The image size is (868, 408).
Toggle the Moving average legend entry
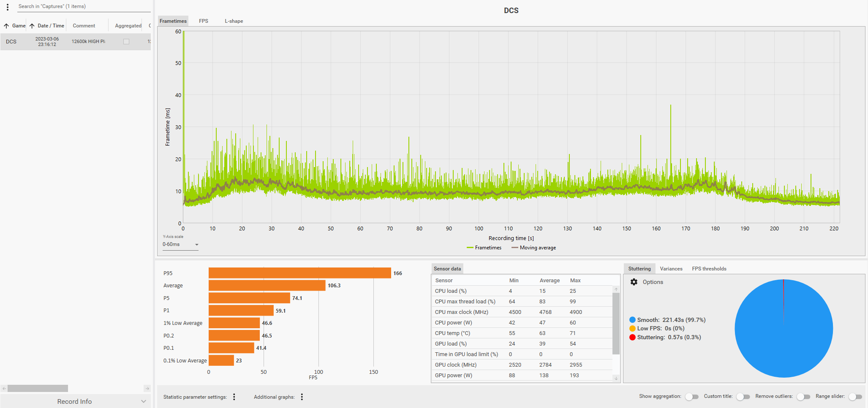click(533, 248)
